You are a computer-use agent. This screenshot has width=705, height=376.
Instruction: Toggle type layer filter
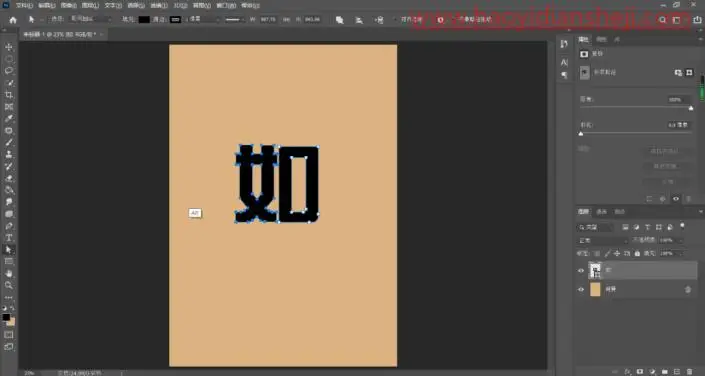coord(647,227)
